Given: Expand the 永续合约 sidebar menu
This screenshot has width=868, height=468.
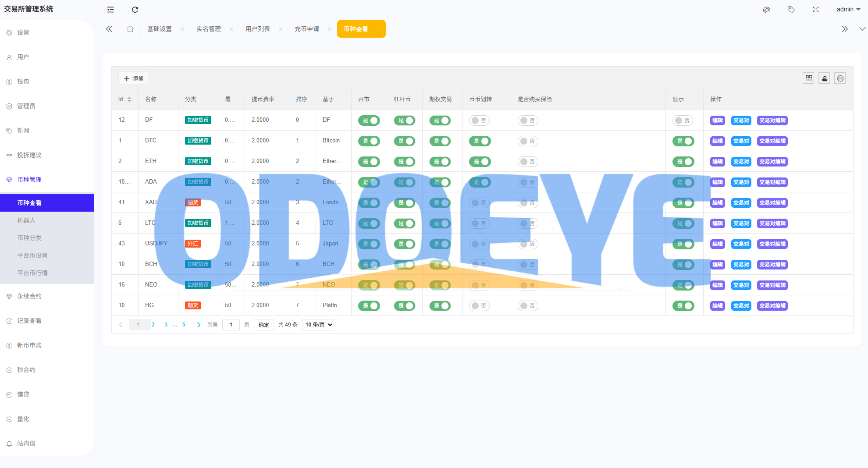Looking at the screenshot, I should (29, 296).
